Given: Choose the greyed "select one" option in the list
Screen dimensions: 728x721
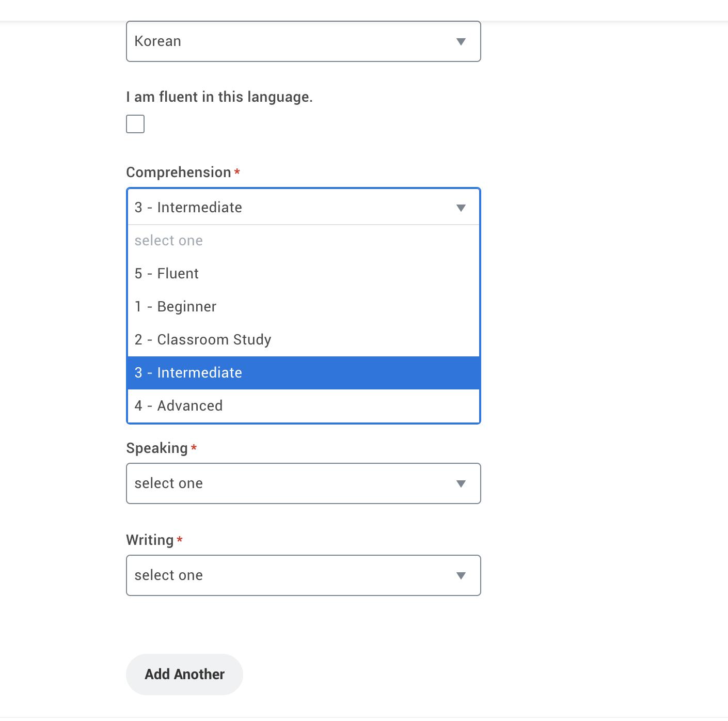Looking at the screenshot, I should (x=169, y=241).
